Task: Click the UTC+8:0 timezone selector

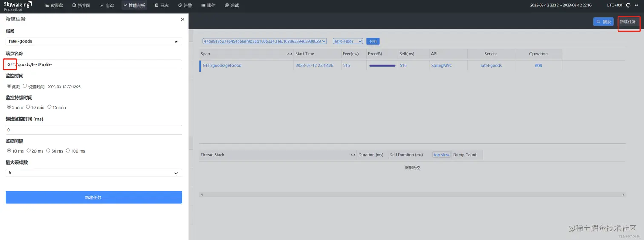Action: (x=614, y=6)
